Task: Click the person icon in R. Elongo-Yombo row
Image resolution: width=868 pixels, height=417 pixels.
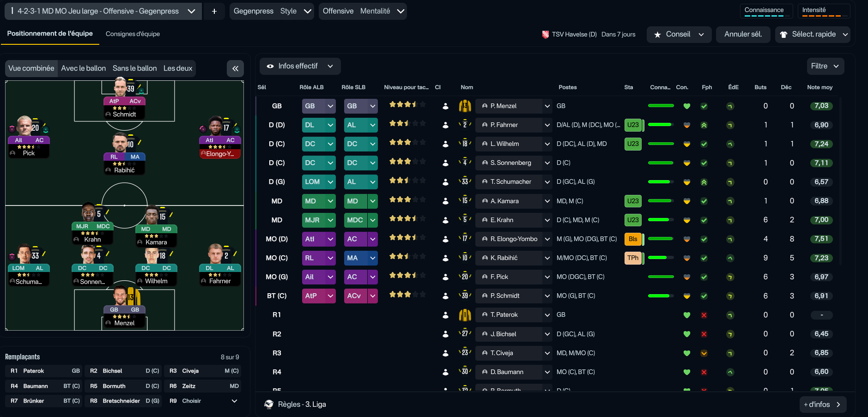Action: pos(445,239)
